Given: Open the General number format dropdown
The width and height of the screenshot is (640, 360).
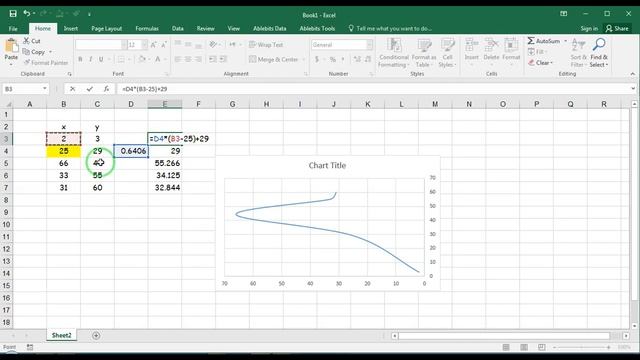Looking at the screenshot, I should (369, 44).
